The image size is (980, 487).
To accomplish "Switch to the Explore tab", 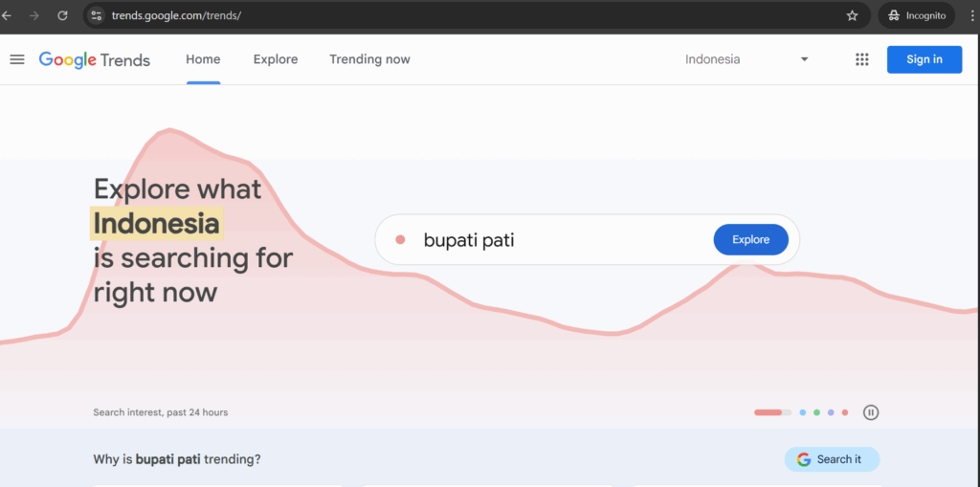I will point(276,59).
